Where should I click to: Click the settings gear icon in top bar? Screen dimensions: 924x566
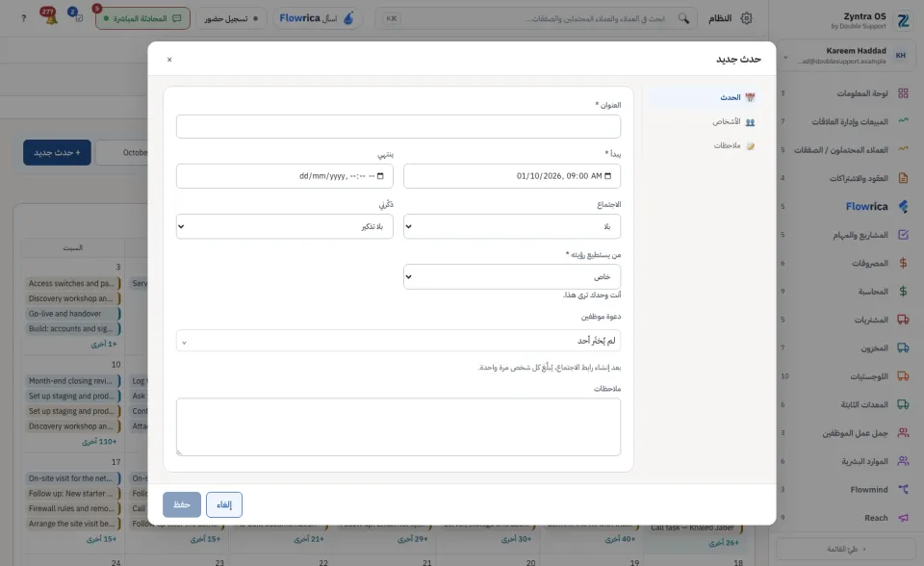coord(746,18)
